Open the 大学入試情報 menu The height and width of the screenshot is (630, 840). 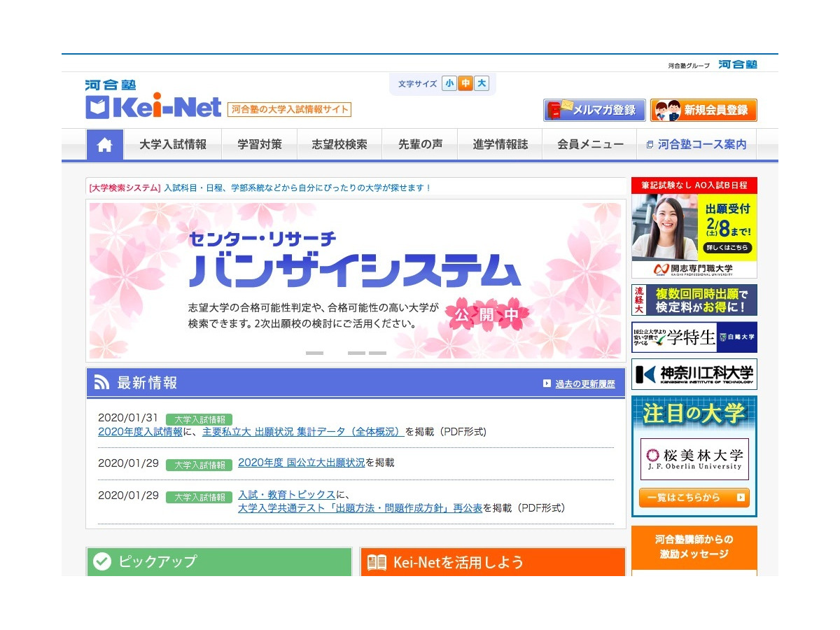point(173,145)
